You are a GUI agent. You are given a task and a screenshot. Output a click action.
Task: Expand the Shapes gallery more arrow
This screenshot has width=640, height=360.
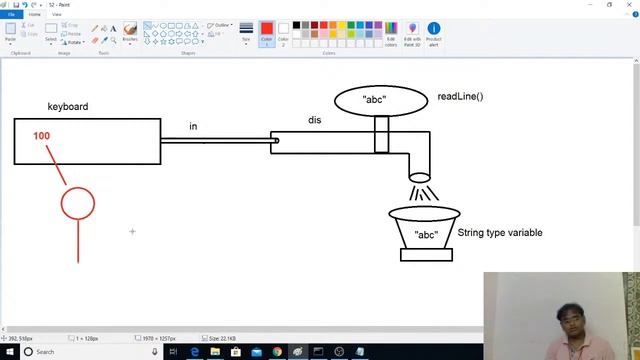point(203,42)
